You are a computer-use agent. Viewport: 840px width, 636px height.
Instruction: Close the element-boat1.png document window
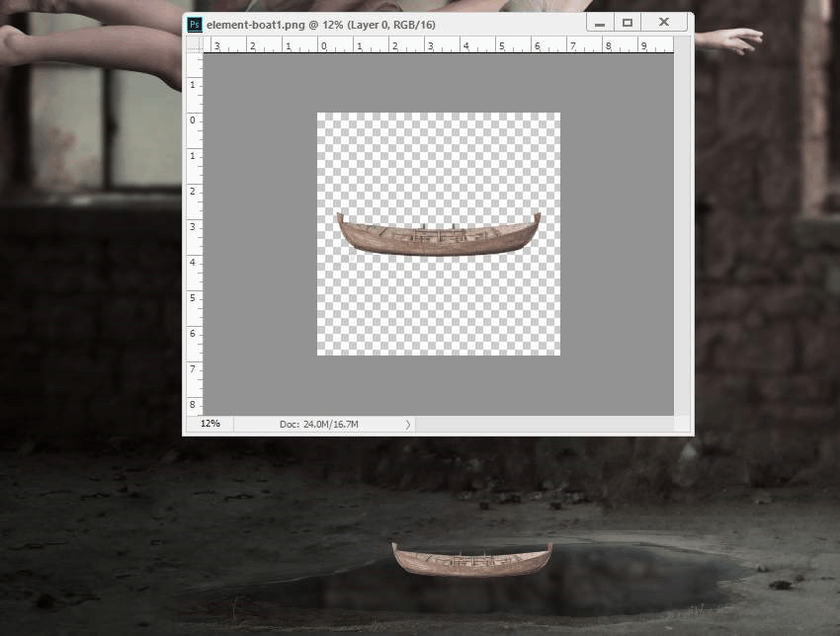(664, 23)
